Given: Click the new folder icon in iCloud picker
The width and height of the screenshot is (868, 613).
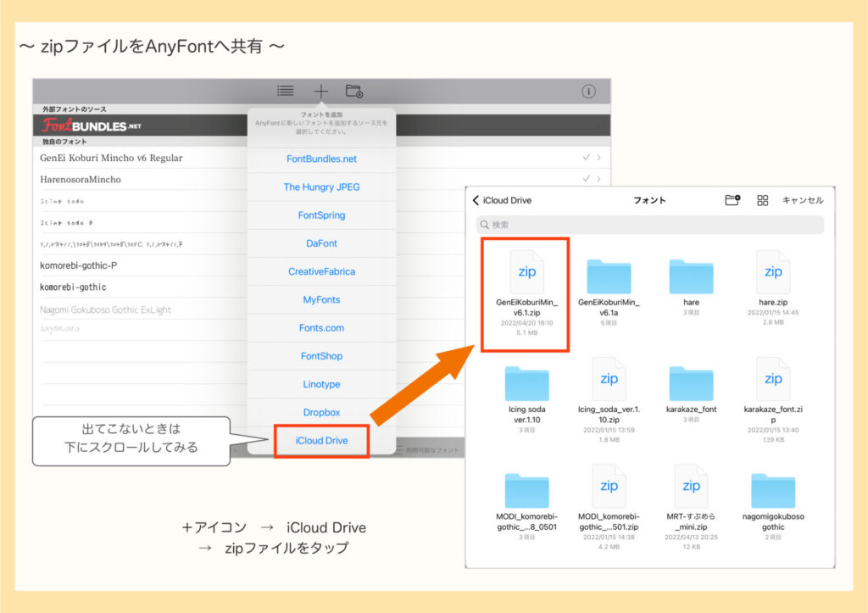Looking at the screenshot, I should coord(732,200).
